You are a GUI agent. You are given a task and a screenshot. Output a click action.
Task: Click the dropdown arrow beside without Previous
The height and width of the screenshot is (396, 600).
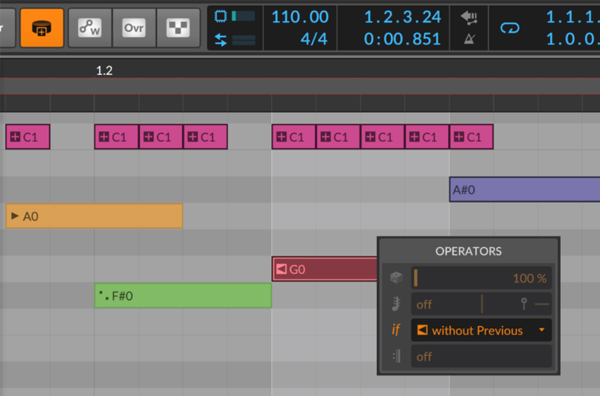click(x=541, y=330)
